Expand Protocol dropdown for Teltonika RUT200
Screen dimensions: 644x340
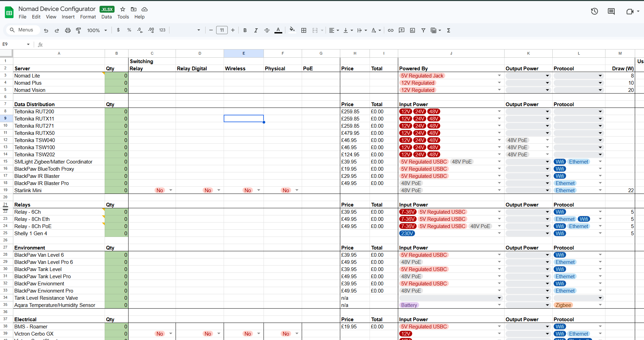(600, 111)
